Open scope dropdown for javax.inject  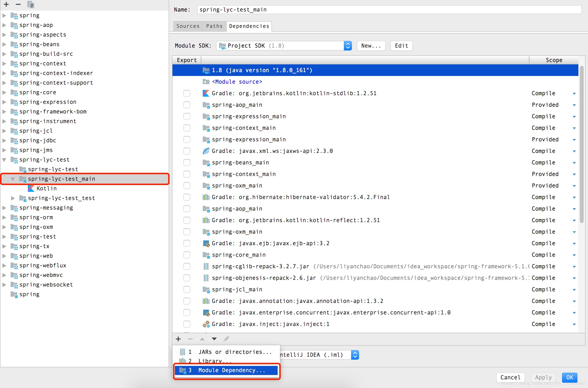(x=574, y=324)
